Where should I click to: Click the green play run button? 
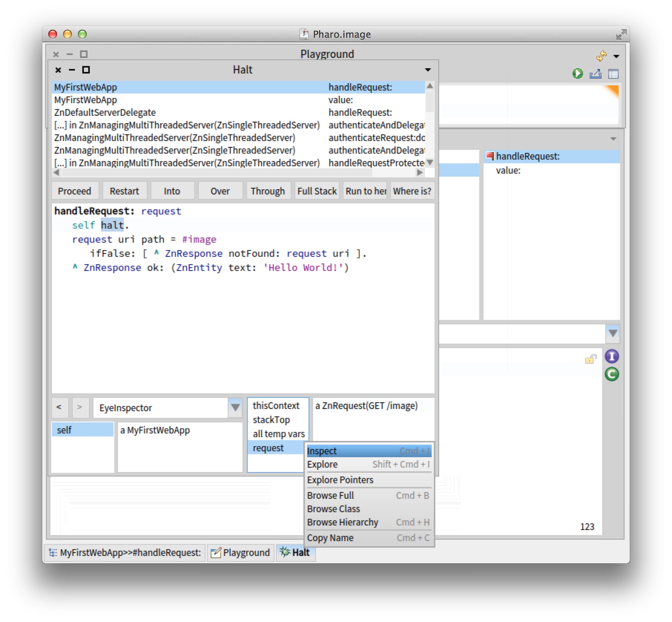point(577,73)
